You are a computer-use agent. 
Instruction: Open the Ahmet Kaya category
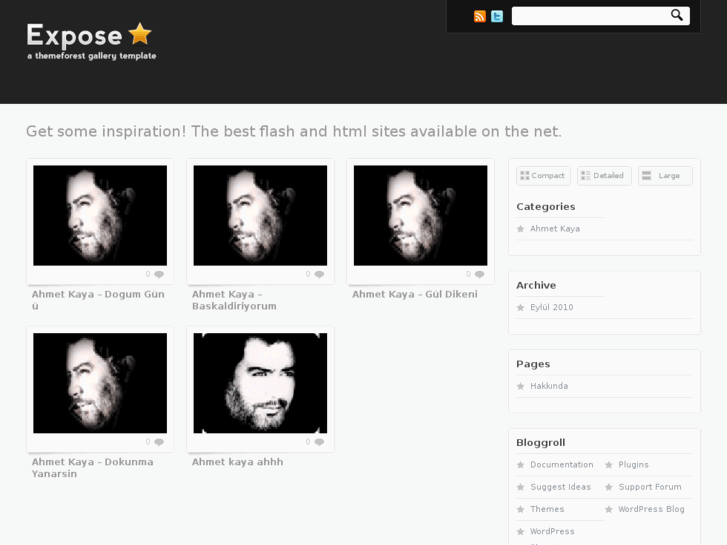(x=555, y=229)
